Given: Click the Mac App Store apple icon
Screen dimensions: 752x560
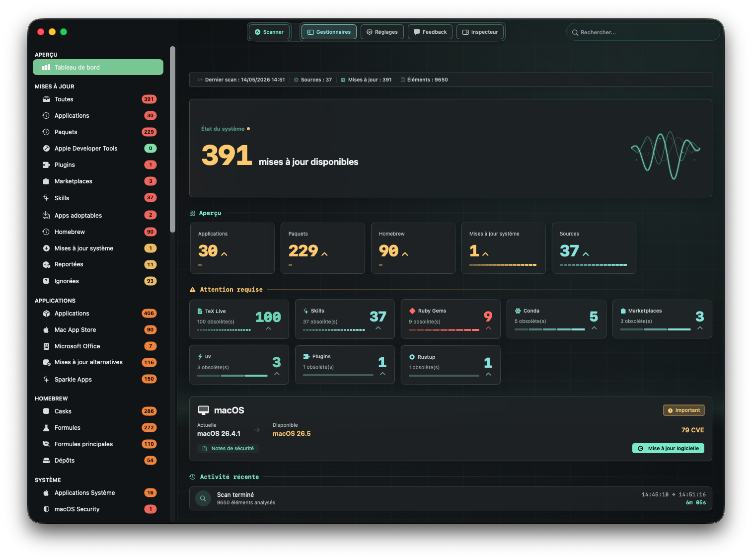Looking at the screenshot, I should click(46, 330).
